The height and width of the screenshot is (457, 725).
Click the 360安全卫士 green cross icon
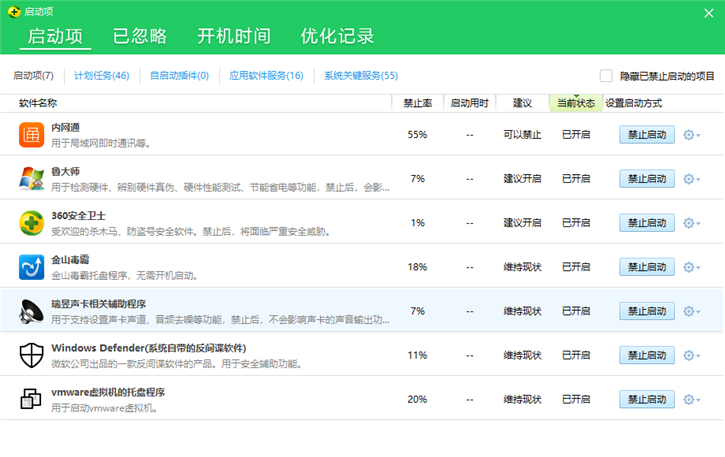click(x=32, y=223)
